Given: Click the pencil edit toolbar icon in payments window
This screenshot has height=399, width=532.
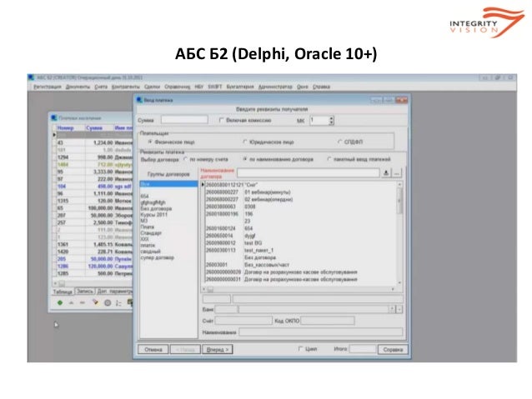Looking at the screenshot, I should 95,302.
